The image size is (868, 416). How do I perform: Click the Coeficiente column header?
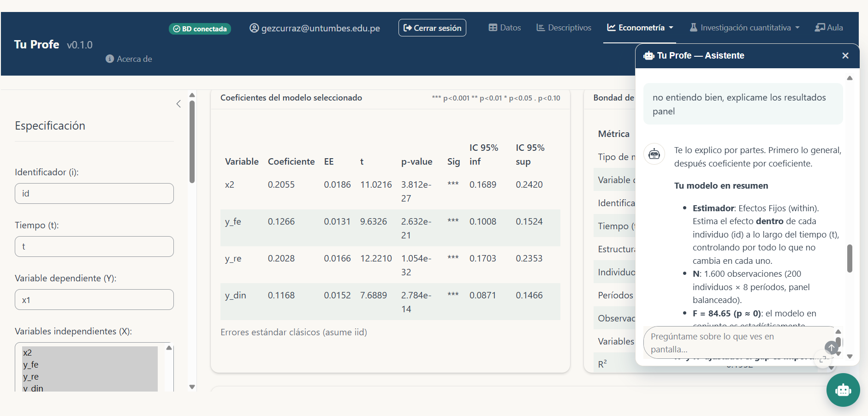click(291, 162)
